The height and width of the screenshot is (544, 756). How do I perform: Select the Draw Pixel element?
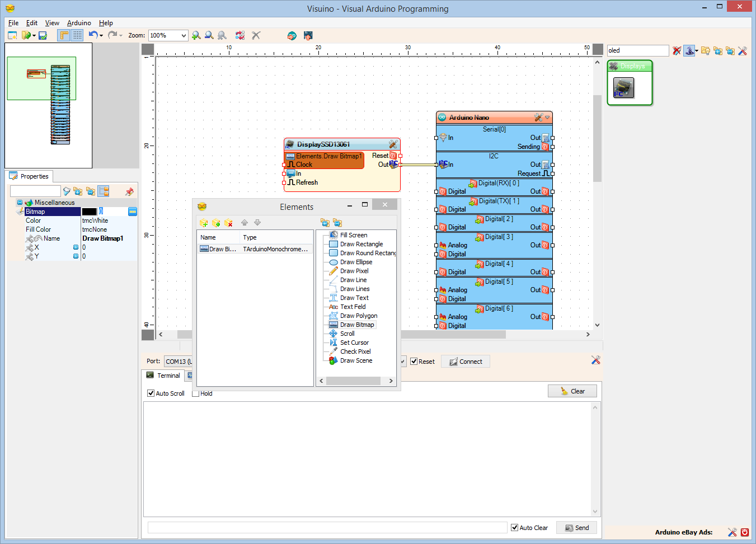click(353, 271)
